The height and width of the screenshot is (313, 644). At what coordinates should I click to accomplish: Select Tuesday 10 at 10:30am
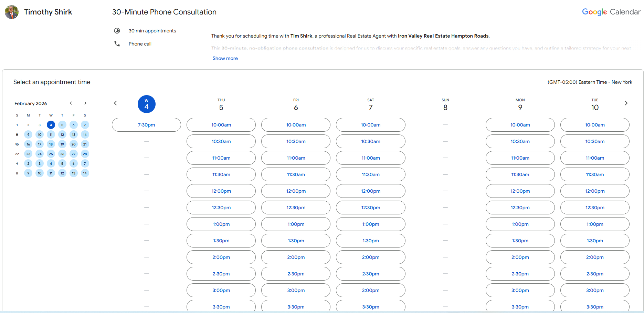click(x=595, y=141)
